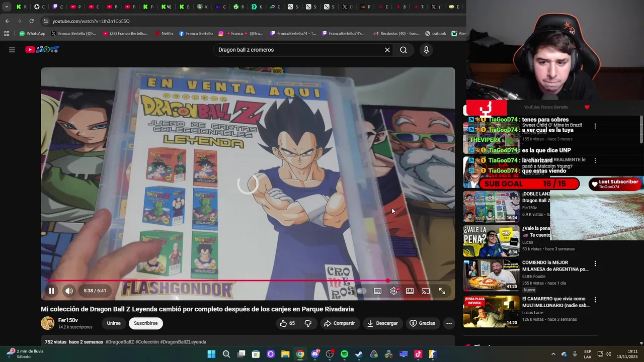Open the FrancoBertello74 - T... Twitch bookmark
644x362 pixels.
[x=293, y=34]
